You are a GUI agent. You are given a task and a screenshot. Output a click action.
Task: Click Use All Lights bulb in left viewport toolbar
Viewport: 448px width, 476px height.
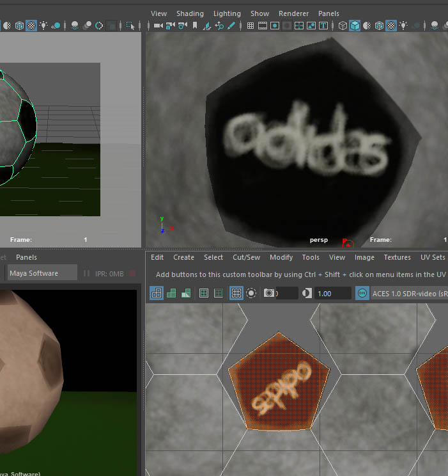pyautogui.click(x=43, y=26)
